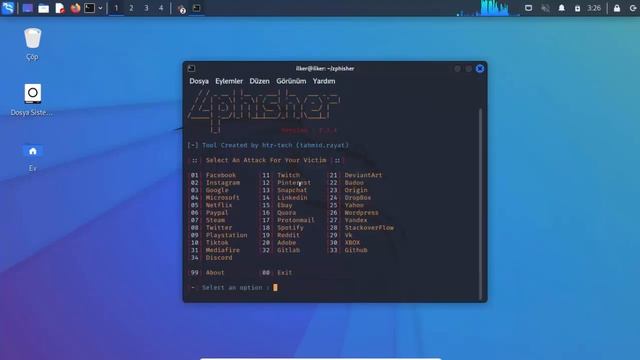640x360 pixels.
Task: Open the Düzen menu
Action: pos(260,81)
